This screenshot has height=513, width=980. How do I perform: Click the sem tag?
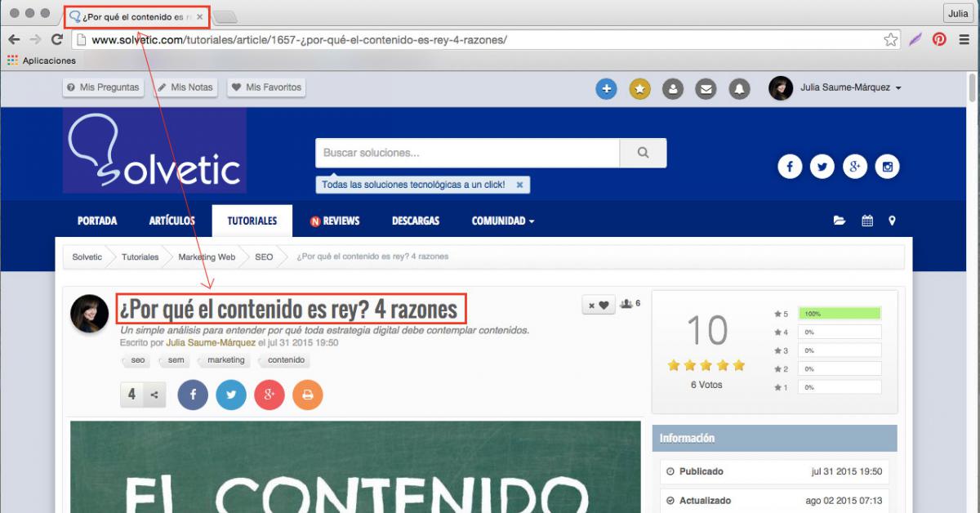pos(175,360)
